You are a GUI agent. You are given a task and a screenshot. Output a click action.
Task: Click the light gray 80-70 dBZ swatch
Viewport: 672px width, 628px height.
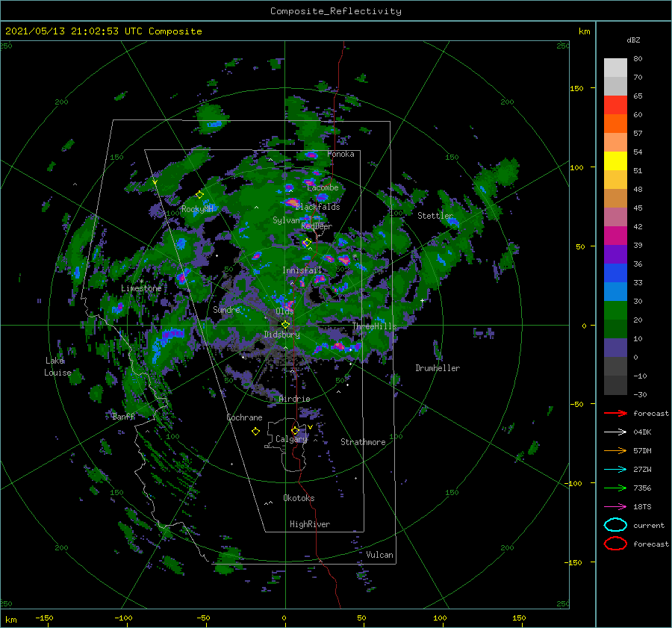[x=615, y=67]
